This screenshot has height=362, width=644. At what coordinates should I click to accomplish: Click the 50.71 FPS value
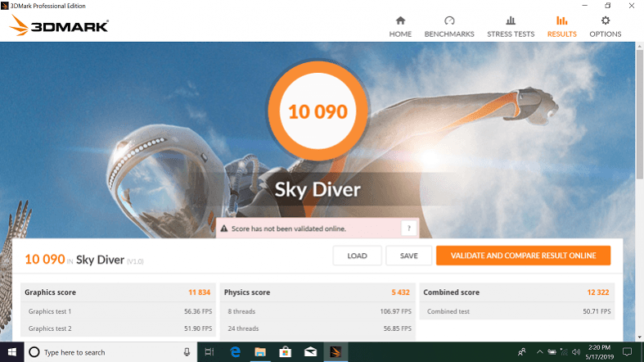(597, 311)
